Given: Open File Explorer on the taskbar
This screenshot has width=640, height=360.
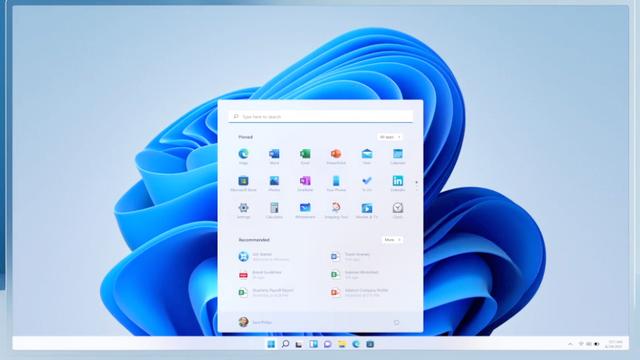Looking at the screenshot, I should point(342,344).
